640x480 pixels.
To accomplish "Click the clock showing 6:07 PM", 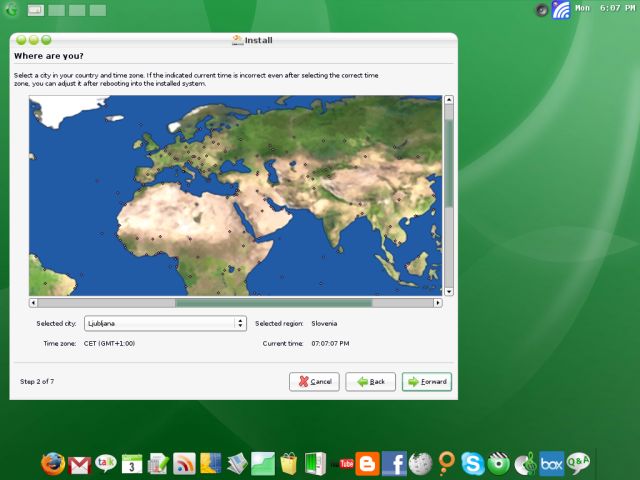I will (613, 8).
